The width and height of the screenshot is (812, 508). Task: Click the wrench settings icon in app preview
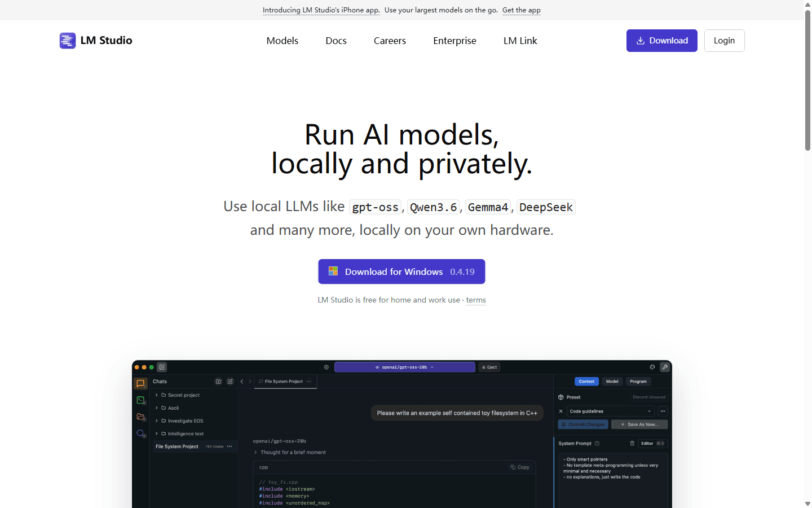click(x=665, y=367)
